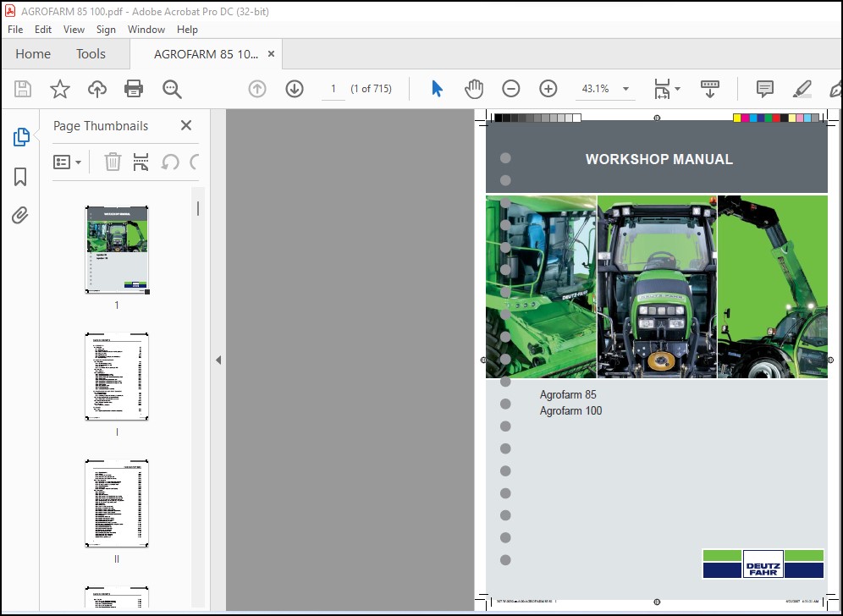This screenshot has width=843, height=616.
Task: Click the scrolling mode keyboard-arrow icon
Action: (x=709, y=89)
